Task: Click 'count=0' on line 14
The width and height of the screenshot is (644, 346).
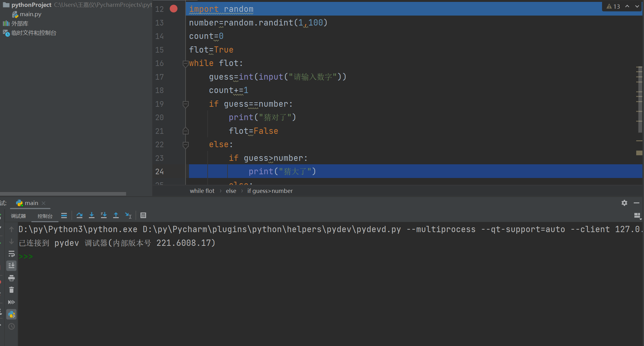Action: [x=206, y=36]
